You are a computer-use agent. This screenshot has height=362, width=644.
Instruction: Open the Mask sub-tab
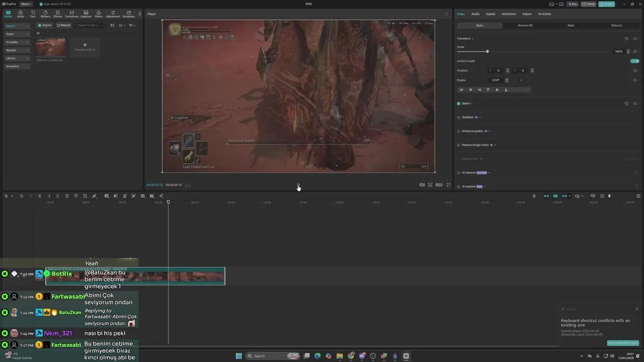tap(571, 25)
